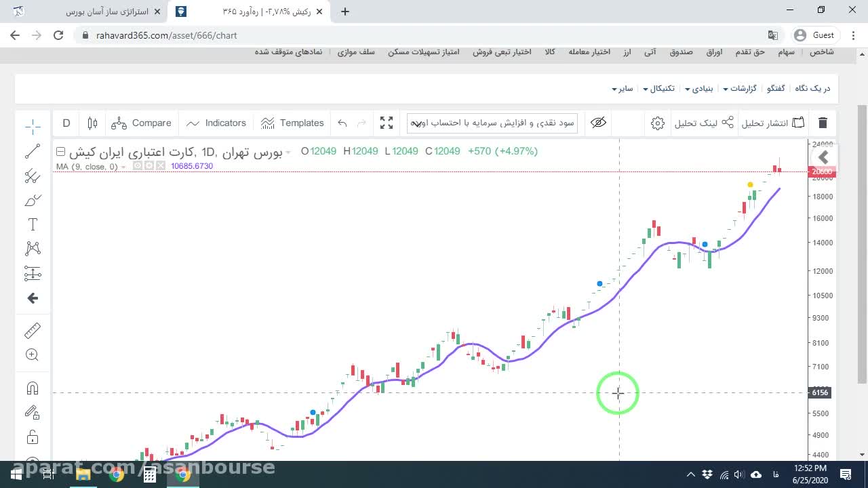Open the گفتگو tab
868x488 pixels.
[x=776, y=89]
